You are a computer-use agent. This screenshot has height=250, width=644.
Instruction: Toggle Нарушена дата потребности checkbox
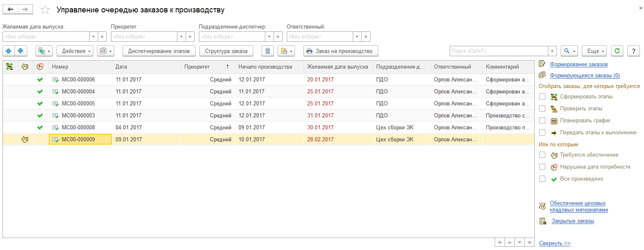pos(543,167)
